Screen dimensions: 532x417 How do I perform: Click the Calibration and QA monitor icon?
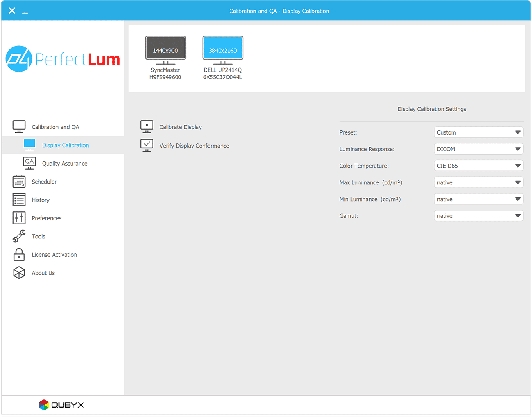[19, 127]
